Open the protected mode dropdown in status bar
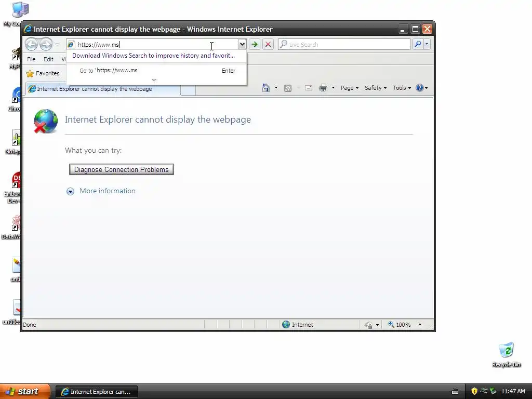The width and height of the screenshot is (532, 399). point(377,325)
